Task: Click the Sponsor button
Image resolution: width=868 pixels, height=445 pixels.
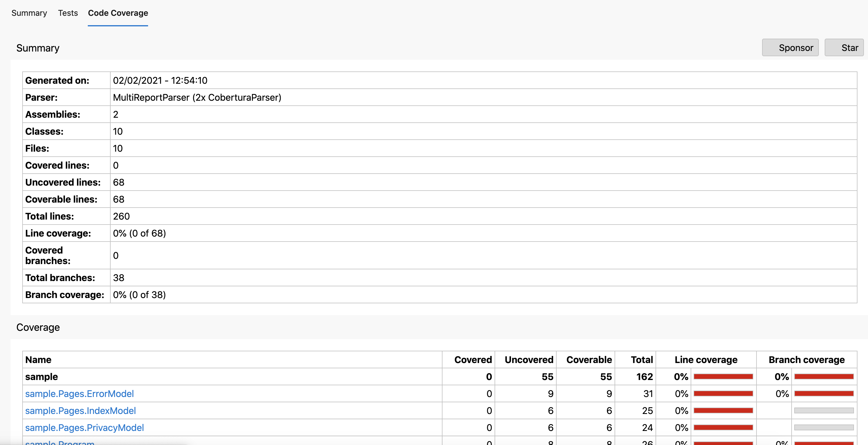Action: coord(790,47)
